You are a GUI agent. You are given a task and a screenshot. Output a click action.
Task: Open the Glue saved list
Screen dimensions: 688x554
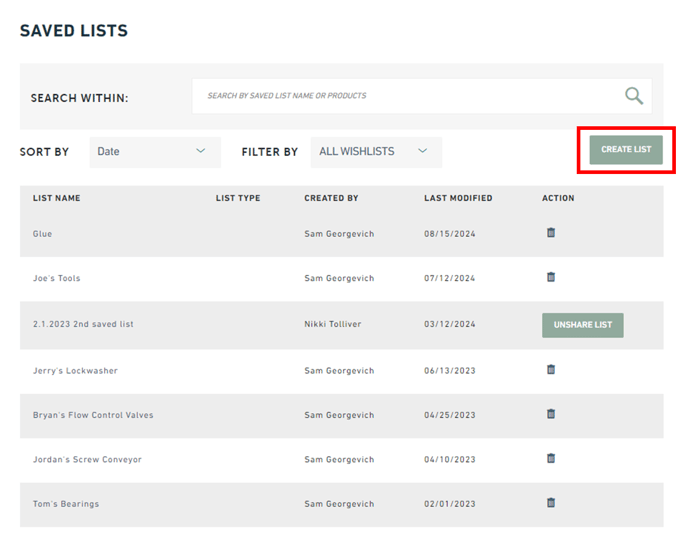point(42,234)
